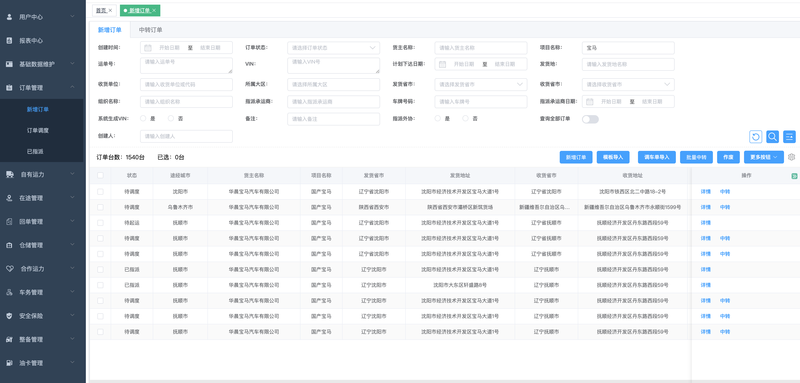Click the 基础数据维护 icon in sidebar
The height and width of the screenshot is (383, 800).
(x=9, y=64)
